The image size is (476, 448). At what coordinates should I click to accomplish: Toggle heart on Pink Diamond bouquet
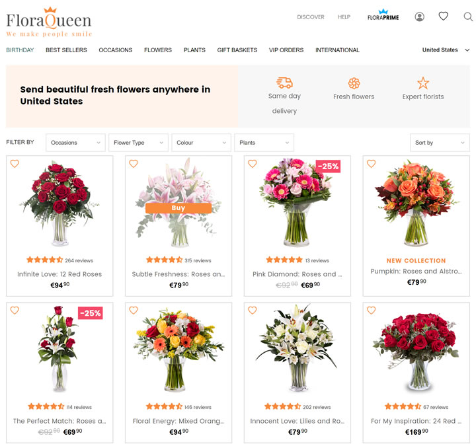point(252,164)
